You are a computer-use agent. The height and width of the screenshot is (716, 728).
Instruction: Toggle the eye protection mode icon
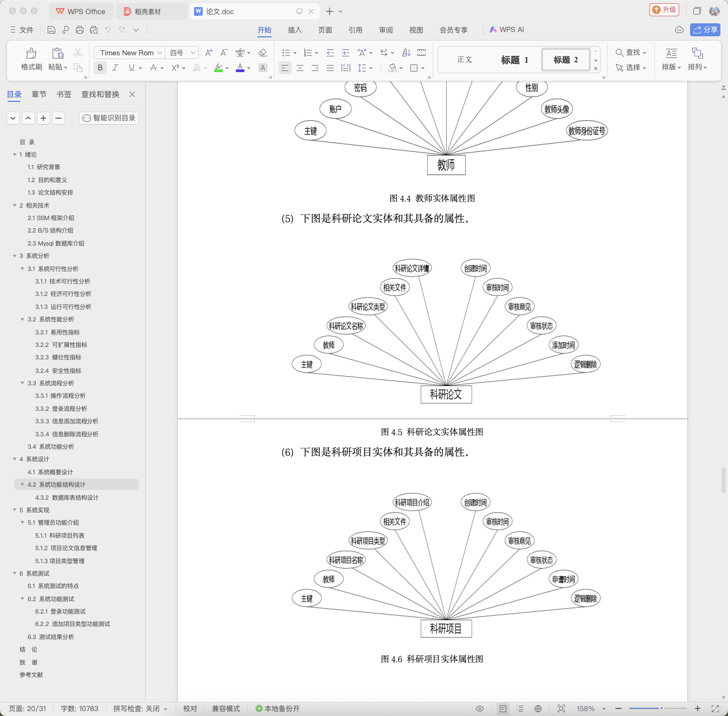click(x=480, y=708)
